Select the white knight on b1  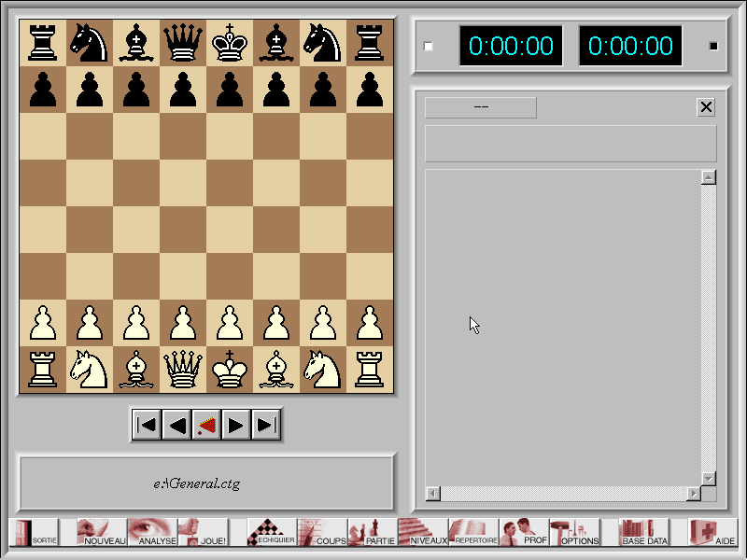[x=90, y=370]
